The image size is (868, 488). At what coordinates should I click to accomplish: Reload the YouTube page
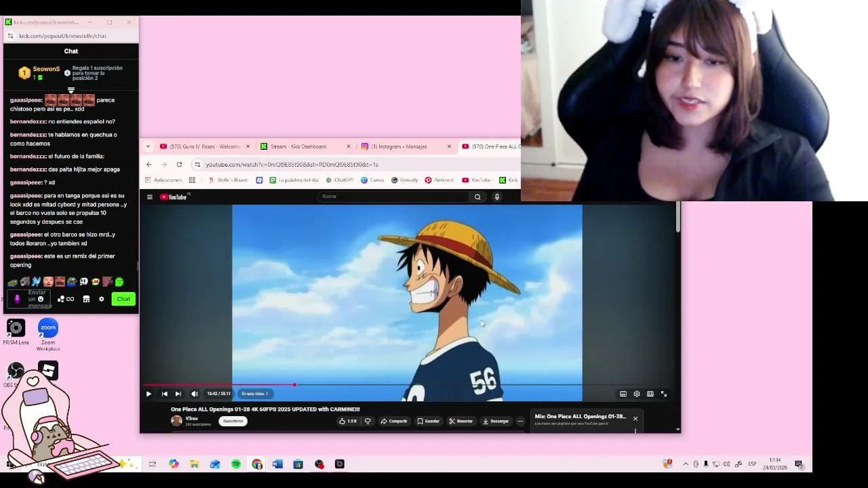[x=179, y=165]
